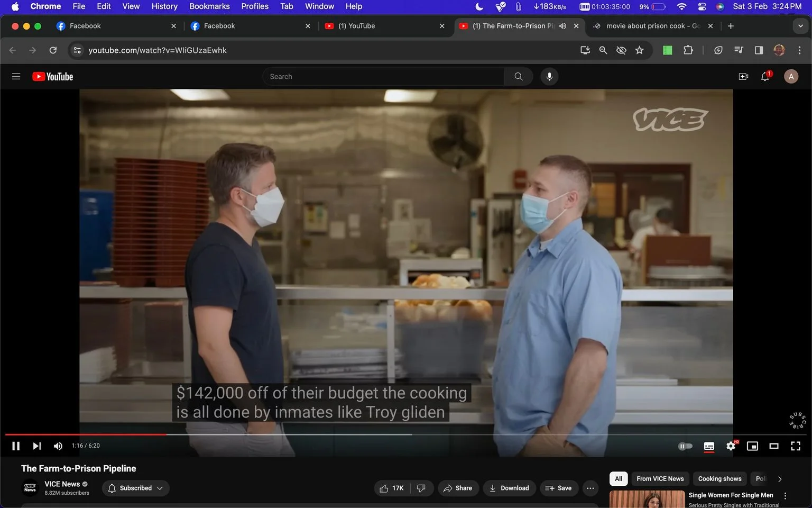Enable miniplayer mode

[752, 446]
